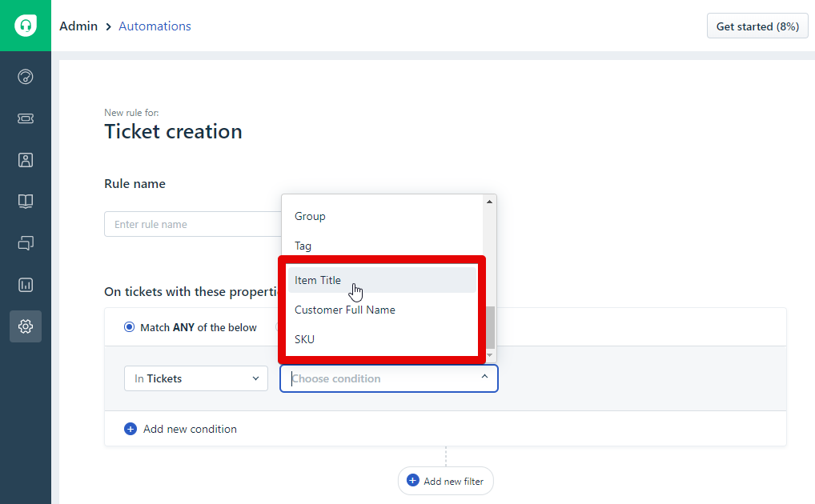The width and height of the screenshot is (815, 504).
Task: Open the In Tickets dropdown
Action: click(196, 378)
